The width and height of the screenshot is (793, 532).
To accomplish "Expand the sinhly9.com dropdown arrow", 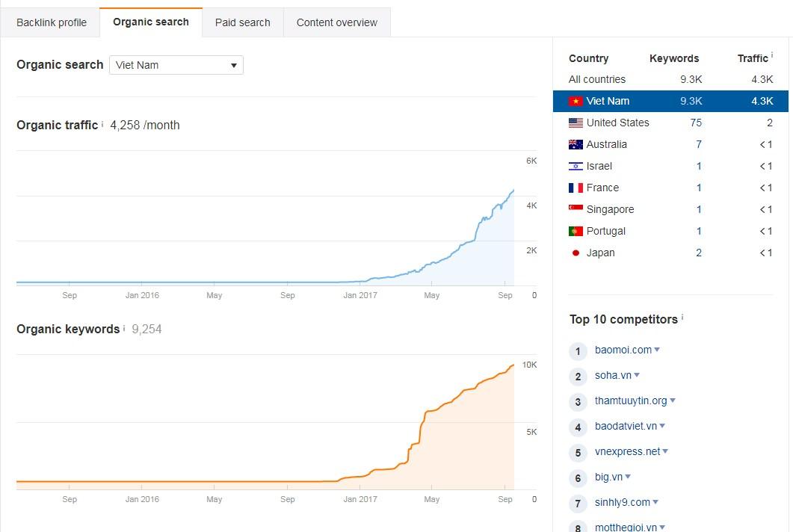I will [655, 502].
